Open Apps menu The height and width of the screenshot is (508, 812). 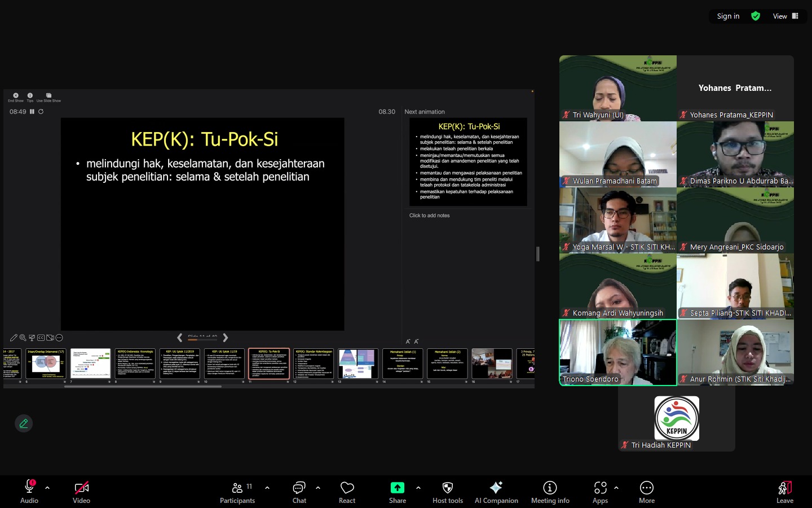(x=601, y=492)
